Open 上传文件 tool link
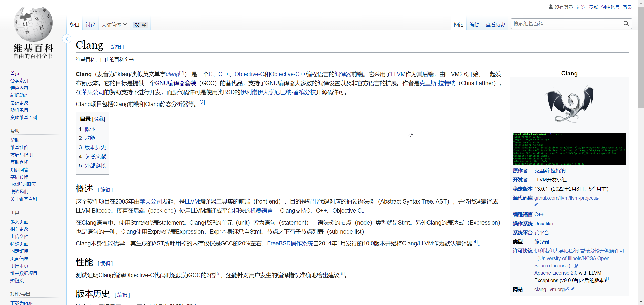The image size is (644, 305). click(19, 236)
